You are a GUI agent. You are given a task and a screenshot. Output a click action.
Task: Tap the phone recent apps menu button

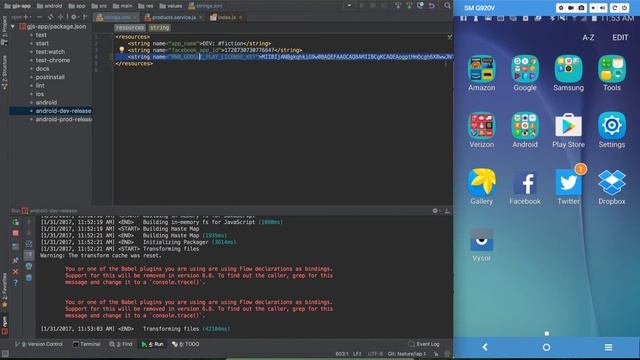point(608,347)
